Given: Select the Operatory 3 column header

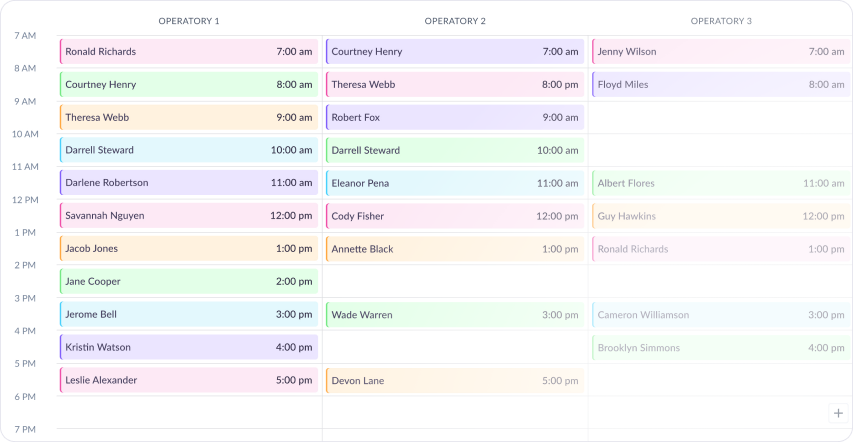Looking at the screenshot, I should click(x=721, y=21).
